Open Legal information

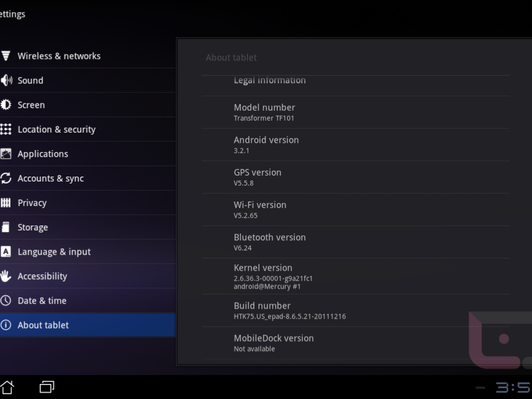click(270, 80)
